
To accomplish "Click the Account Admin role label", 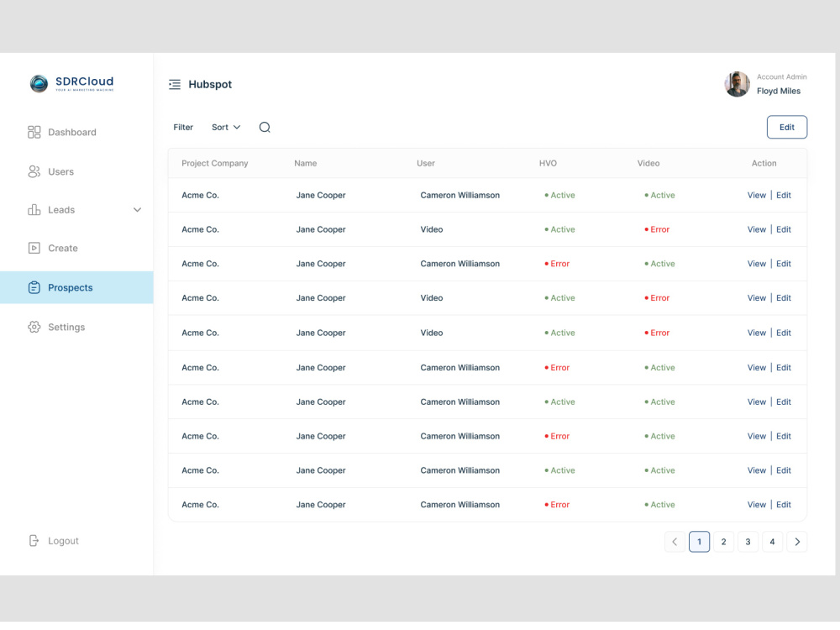I will pos(781,76).
